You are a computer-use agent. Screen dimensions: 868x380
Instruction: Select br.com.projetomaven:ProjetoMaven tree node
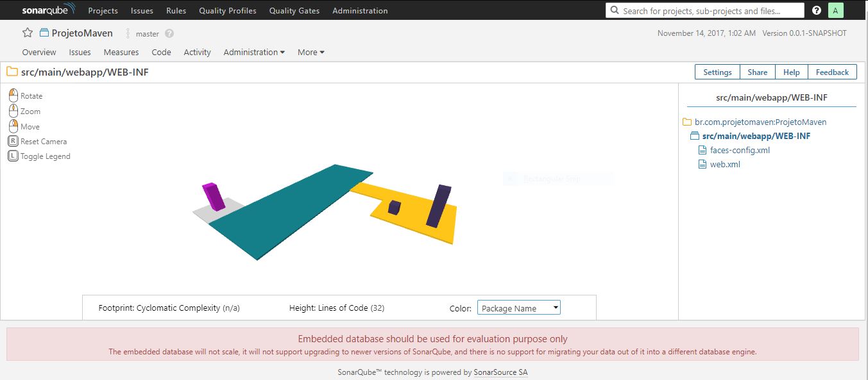[x=760, y=122]
